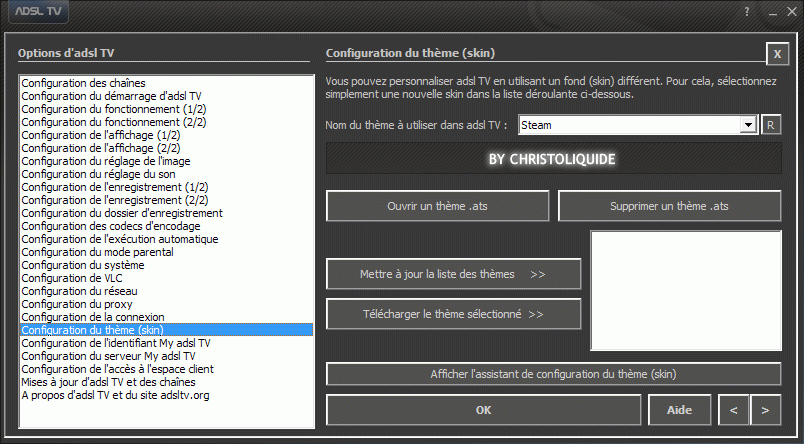The width and height of the screenshot is (804, 444).
Task: Select Configuration du fonctionnement (2/2)
Action: tap(166, 122)
